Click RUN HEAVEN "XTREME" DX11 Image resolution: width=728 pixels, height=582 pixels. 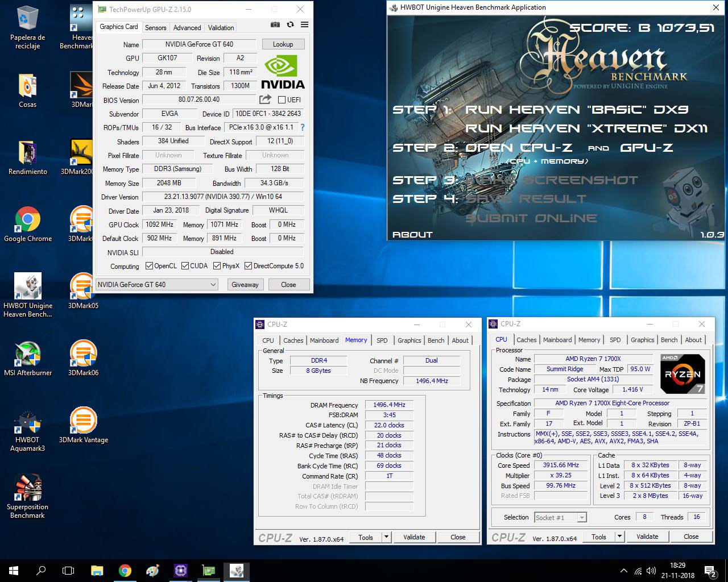point(586,128)
